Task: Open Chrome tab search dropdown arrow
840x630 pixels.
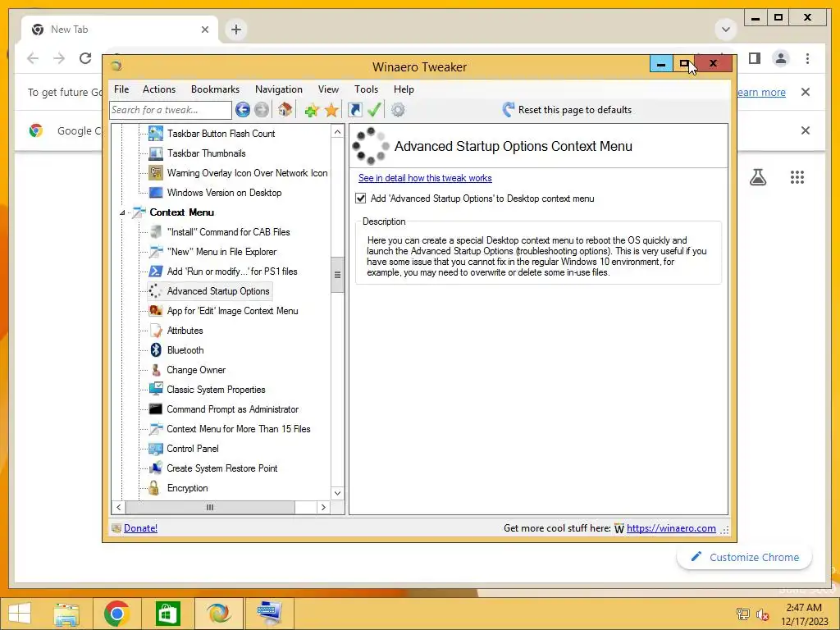Action: (x=726, y=30)
